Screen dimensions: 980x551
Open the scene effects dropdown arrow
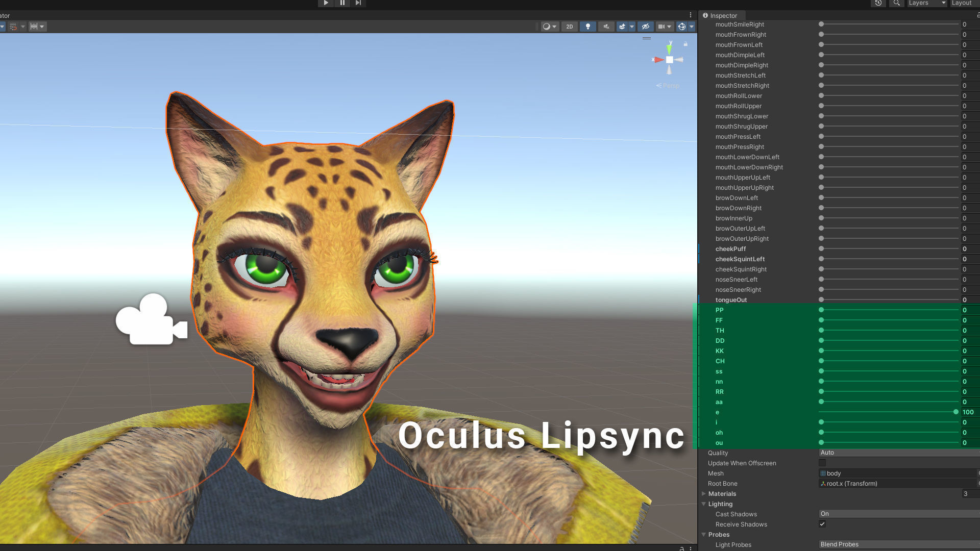[x=632, y=27]
